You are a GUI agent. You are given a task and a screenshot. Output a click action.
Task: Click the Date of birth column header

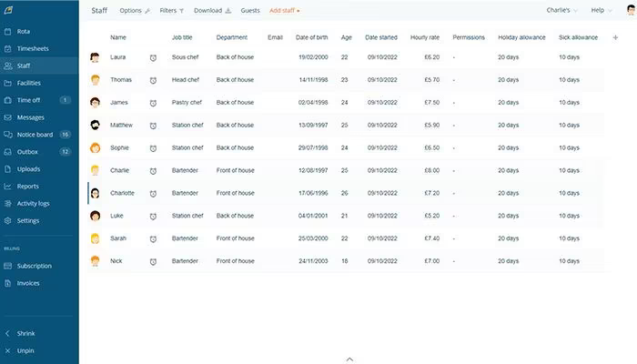click(x=311, y=37)
